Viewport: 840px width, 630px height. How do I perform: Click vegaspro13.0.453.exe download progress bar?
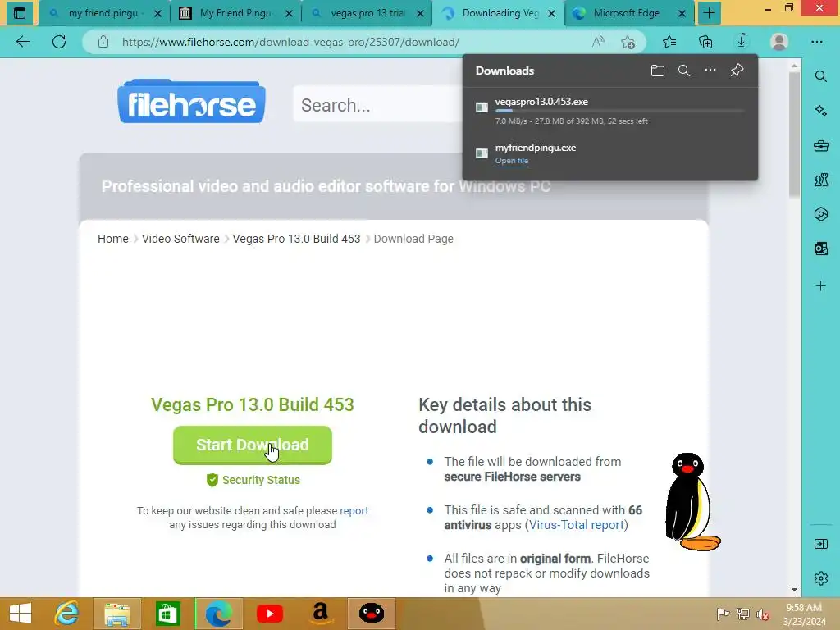[620, 111]
